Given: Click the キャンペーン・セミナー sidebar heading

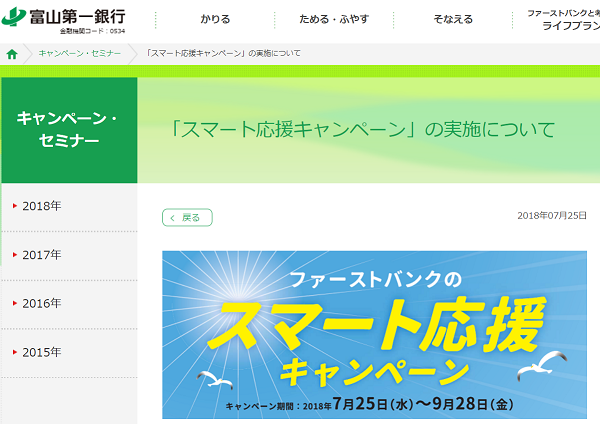Looking at the screenshot, I should (x=69, y=130).
